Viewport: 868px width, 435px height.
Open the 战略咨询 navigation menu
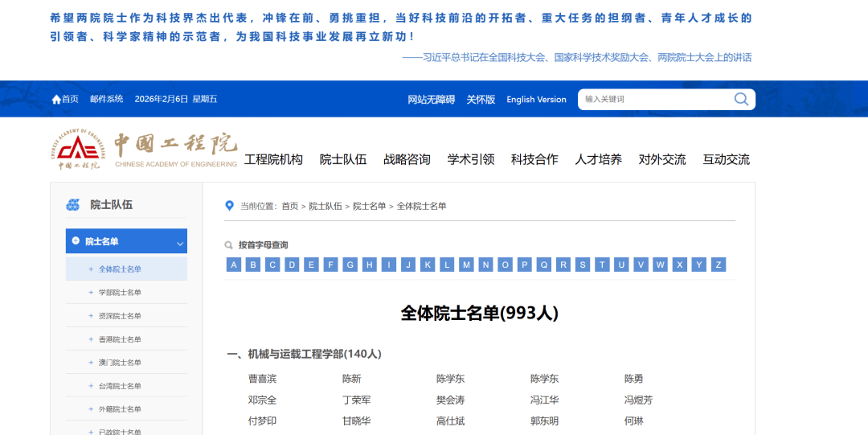(x=407, y=159)
